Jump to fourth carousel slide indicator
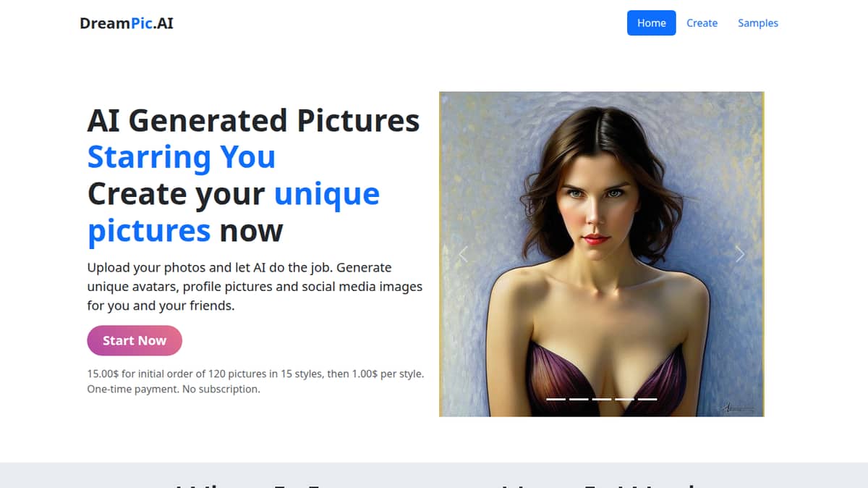Image resolution: width=868 pixels, height=488 pixels. (625, 399)
